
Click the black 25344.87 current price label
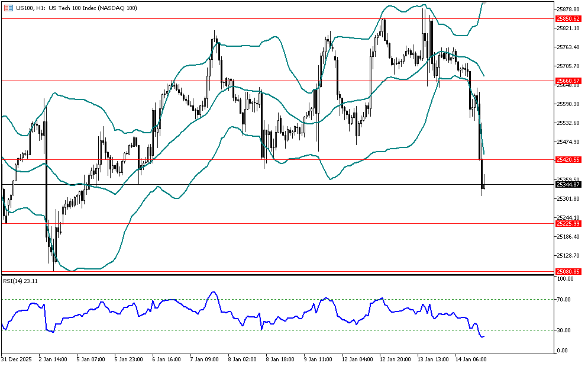(568, 185)
